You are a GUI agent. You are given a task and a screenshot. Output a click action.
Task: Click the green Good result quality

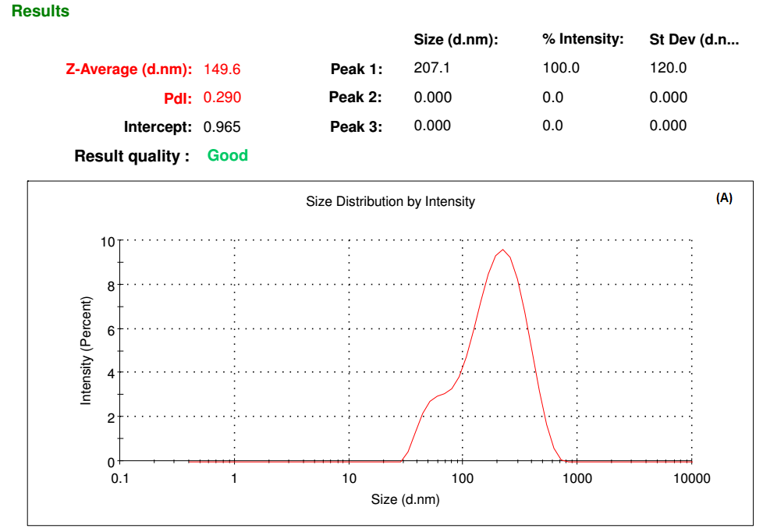[x=227, y=155]
